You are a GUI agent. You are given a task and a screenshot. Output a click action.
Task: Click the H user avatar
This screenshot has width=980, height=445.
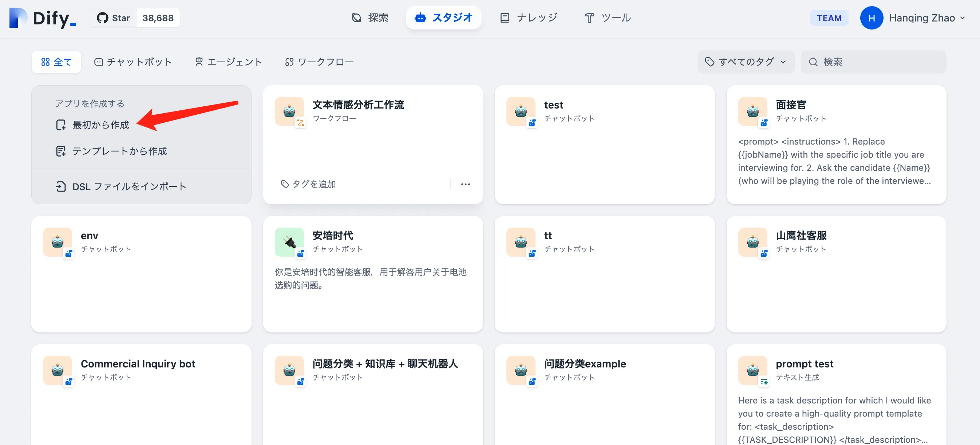point(871,18)
